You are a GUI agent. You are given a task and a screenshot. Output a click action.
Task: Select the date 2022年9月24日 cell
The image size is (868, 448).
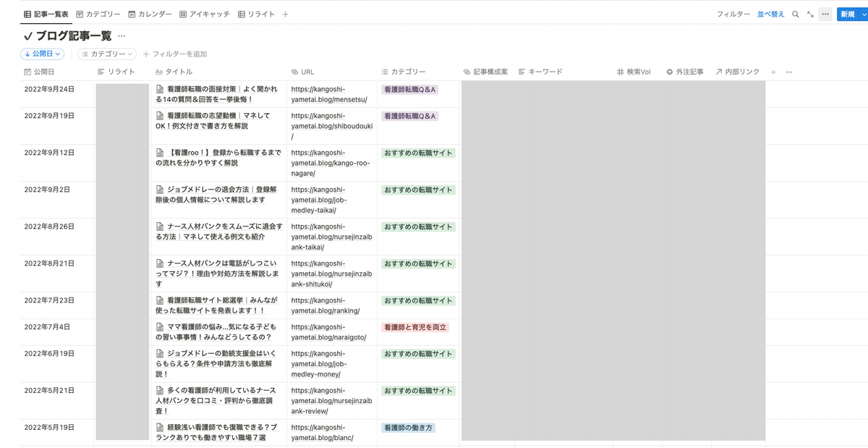[56, 95]
